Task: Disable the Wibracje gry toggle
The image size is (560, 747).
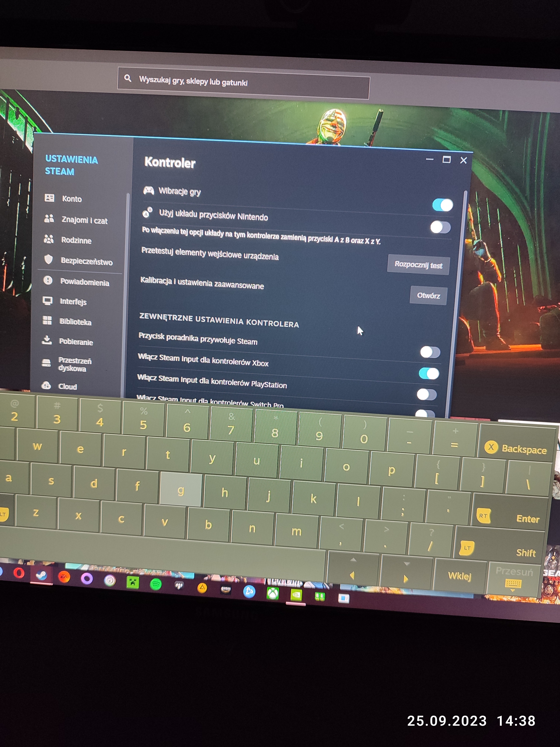Action: (442, 205)
